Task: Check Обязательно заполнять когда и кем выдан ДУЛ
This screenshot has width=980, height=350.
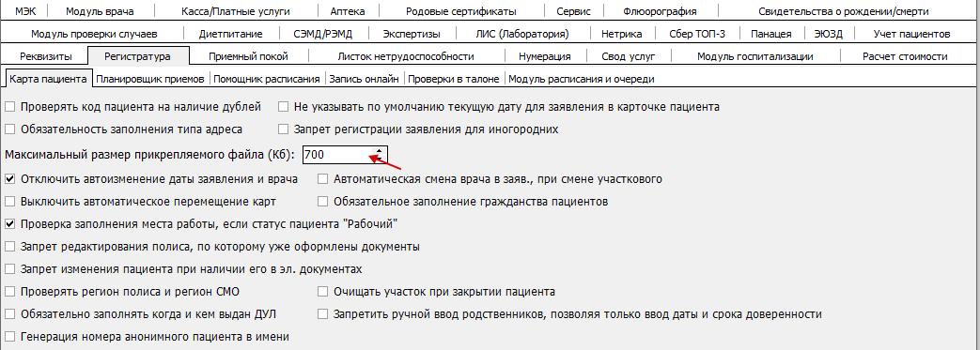Action: point(9,313)
